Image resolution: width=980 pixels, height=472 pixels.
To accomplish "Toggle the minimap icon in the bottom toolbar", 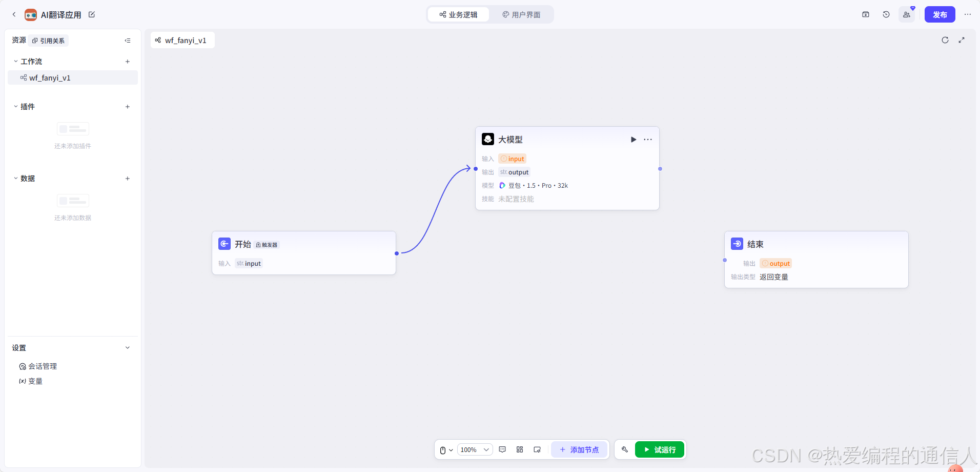I will [537, 450].
